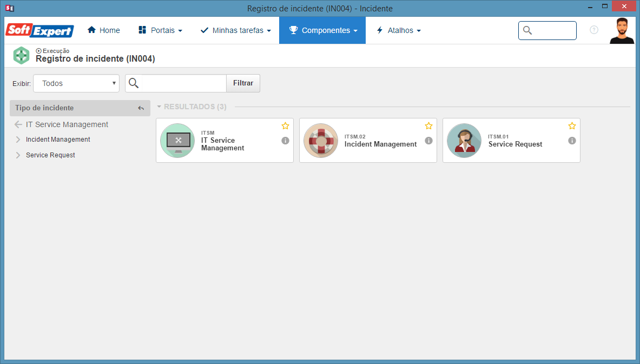The width and height of the screenshot is (640, 364).
Task: Toggle favorite star on Service Request card
Action: 572,125
